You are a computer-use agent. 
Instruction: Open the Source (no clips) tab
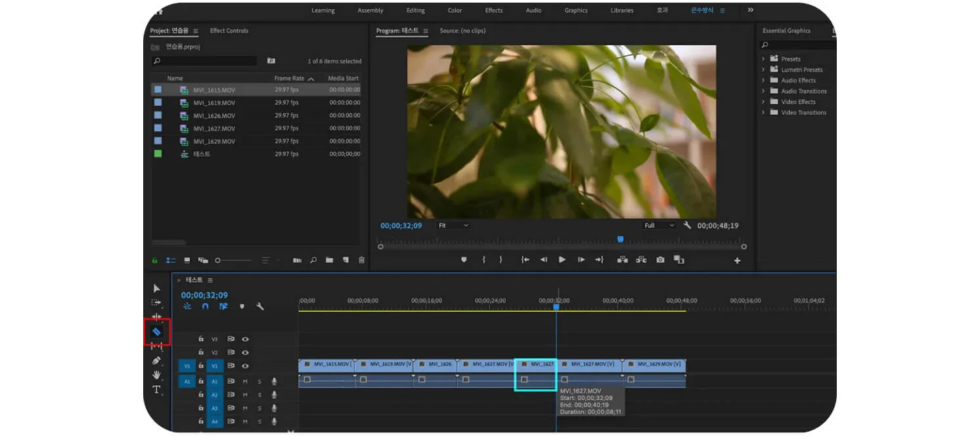(x=463, y=31)
